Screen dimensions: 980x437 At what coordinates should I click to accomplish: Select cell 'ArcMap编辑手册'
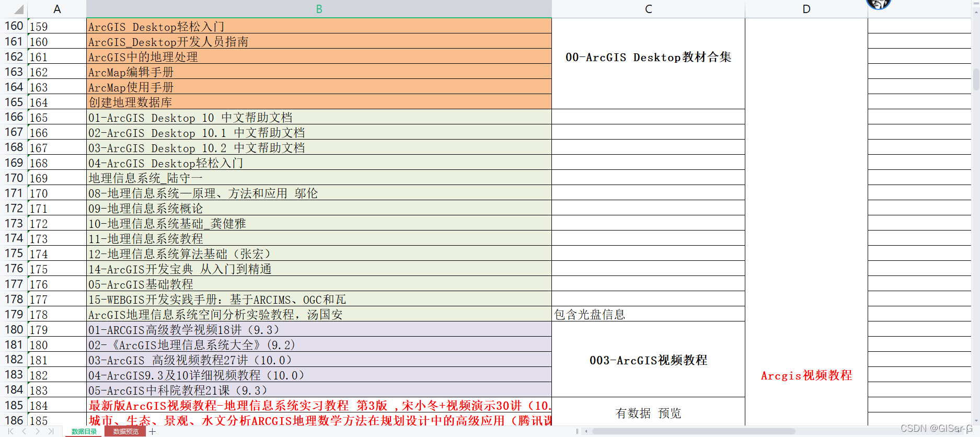pyautogui.click(x=319, y=72)
